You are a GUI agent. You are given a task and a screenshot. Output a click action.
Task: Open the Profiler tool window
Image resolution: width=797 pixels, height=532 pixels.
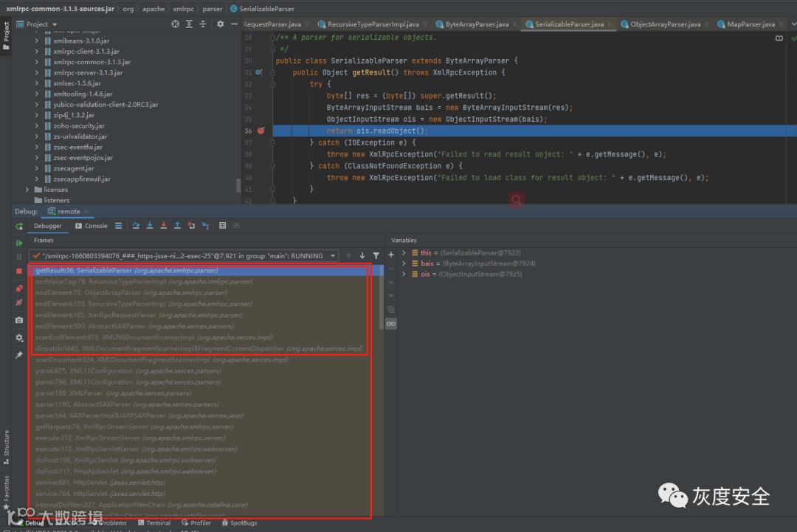coord(196,523)
